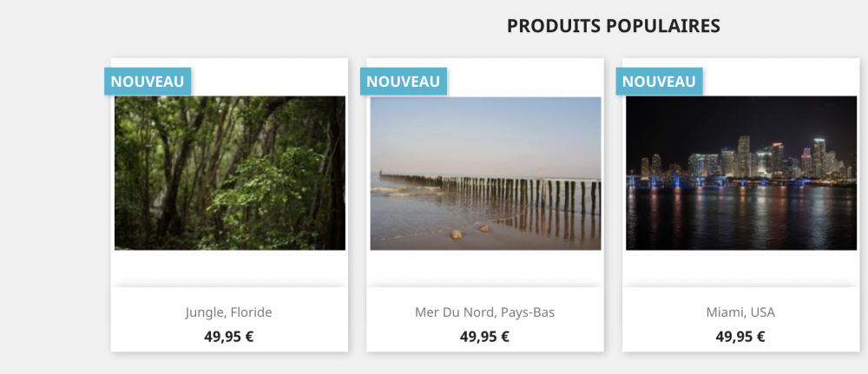Open the Miami night skyline photo
Viewport: 868px width, 374px height.
(x=741, y=173)
